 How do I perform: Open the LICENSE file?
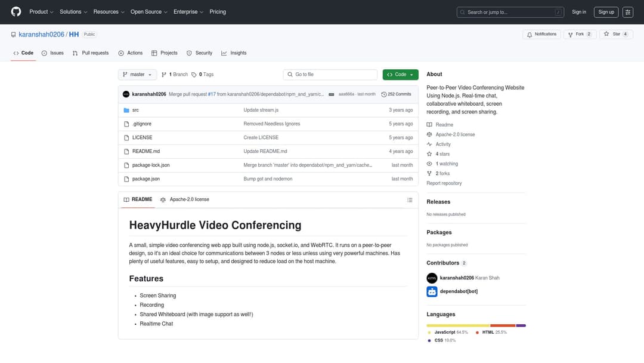pyautogui.click(x=142, y=138)
